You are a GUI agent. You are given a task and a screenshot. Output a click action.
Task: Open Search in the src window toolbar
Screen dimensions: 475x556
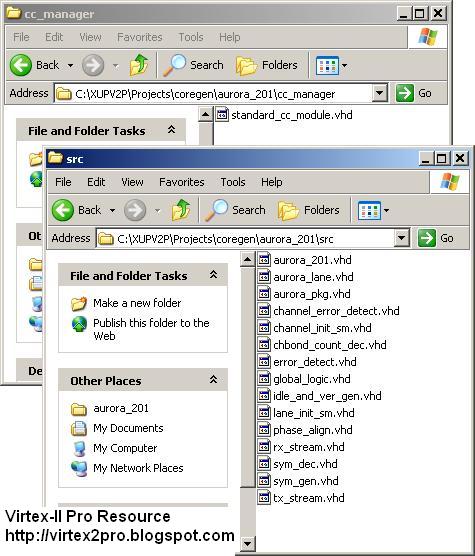click(x=235, y=210)
